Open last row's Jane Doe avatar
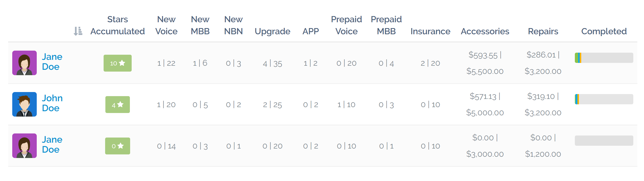644x181 pixels. (24, 146)
